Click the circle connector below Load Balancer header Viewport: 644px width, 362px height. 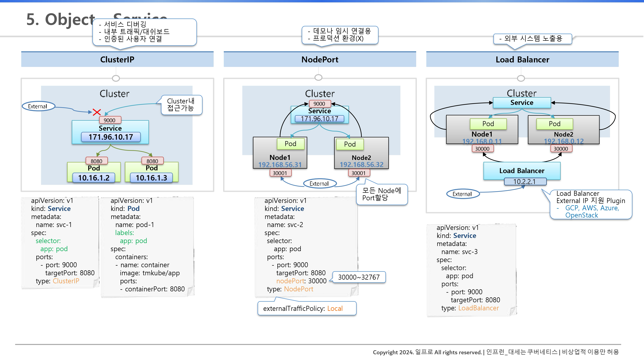[521, 78]
